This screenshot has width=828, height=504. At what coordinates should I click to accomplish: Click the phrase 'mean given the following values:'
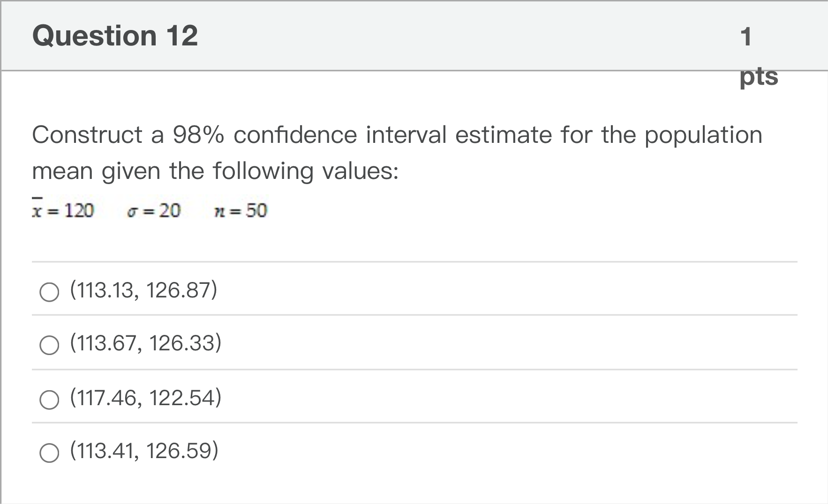click(x=215, y=170)
